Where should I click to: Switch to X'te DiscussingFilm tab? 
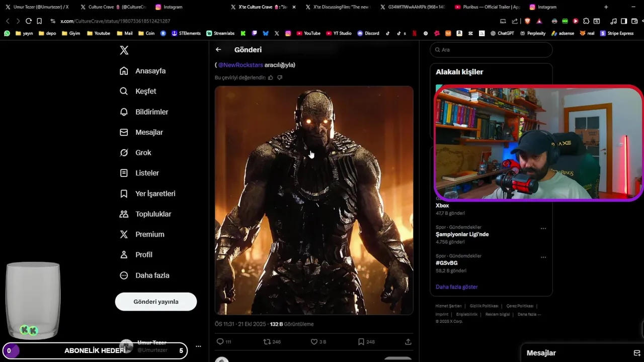(x=338, y=7)
